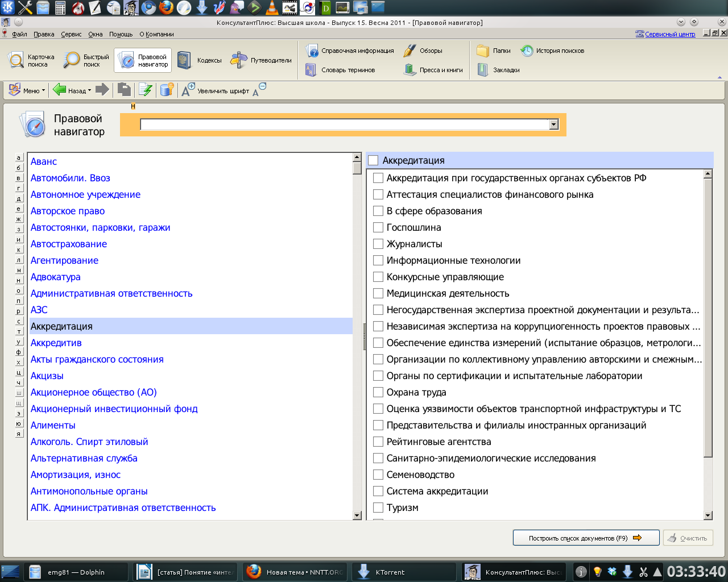The image size is (728, 582).
Task: Click the Pidgin purple bird icon
Action: pos(237,7)
